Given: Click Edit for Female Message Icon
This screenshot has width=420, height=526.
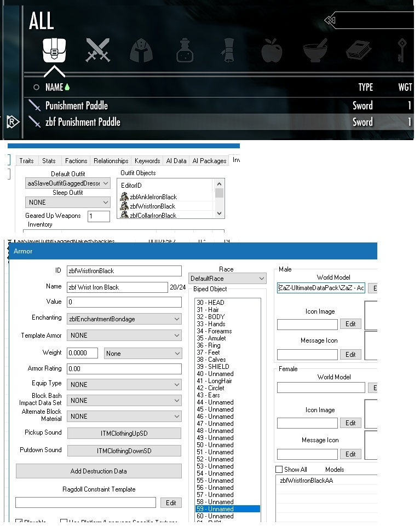Looking at the screenshot, I should [350, 454].
